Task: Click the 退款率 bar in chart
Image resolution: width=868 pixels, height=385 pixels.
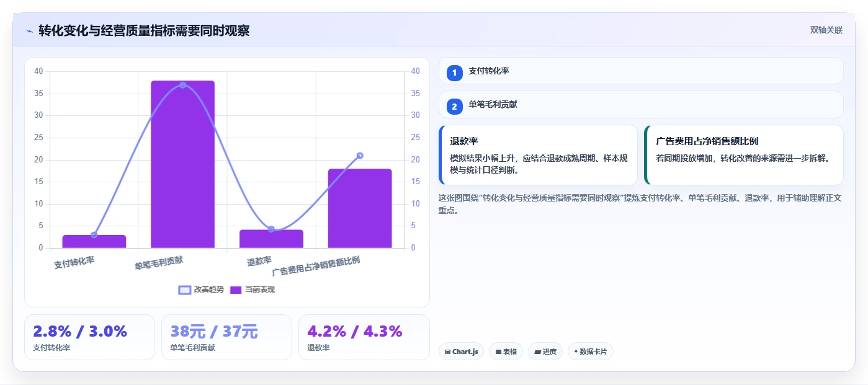Action: (x=271, y=239)
